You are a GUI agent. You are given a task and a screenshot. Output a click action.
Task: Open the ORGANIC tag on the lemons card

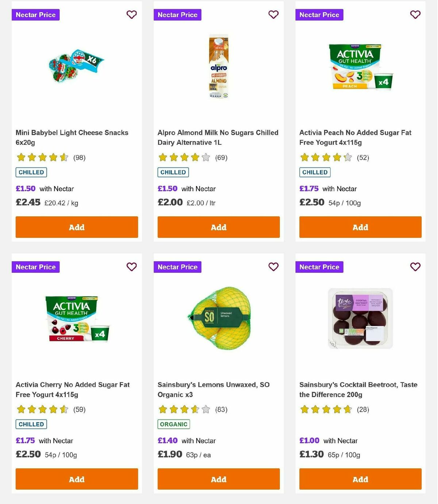(173, 424)
